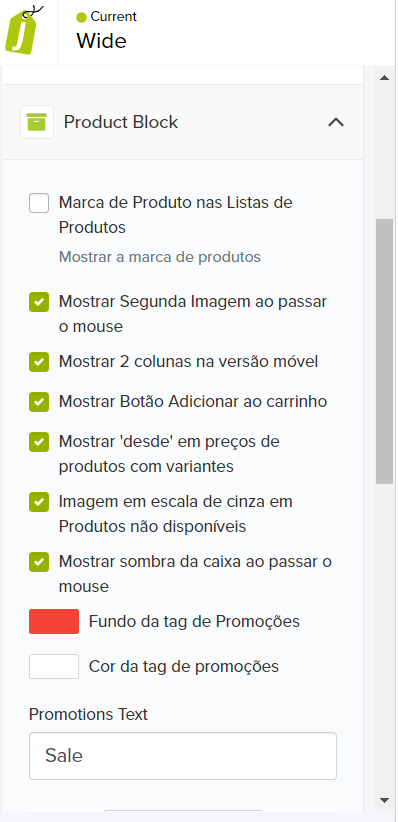398x822 pixels.
Task: Click the Product Block box icon
Action: (37, 122)
